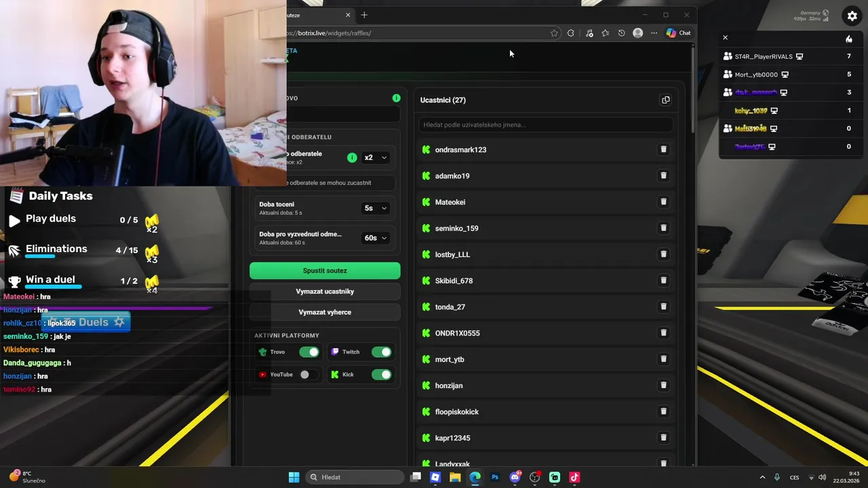Image resolution: width=868 pixels, height=488 pixels.
Task: Search participants in the Hledat podle field
Action: click(x=546, y=125)
